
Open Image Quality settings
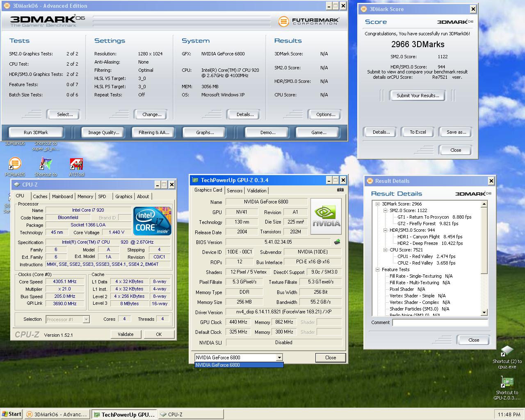[x=104, y=132]
